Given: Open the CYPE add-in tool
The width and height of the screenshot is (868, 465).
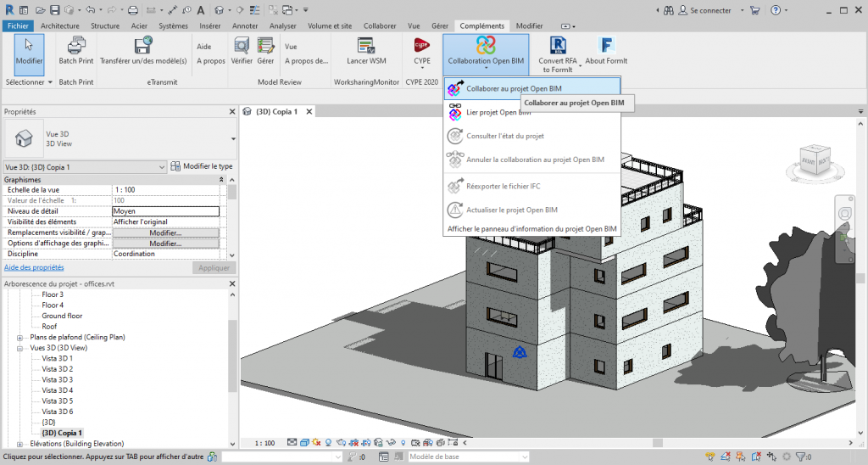Looking at the screenshot, I should tap(421, 47).
